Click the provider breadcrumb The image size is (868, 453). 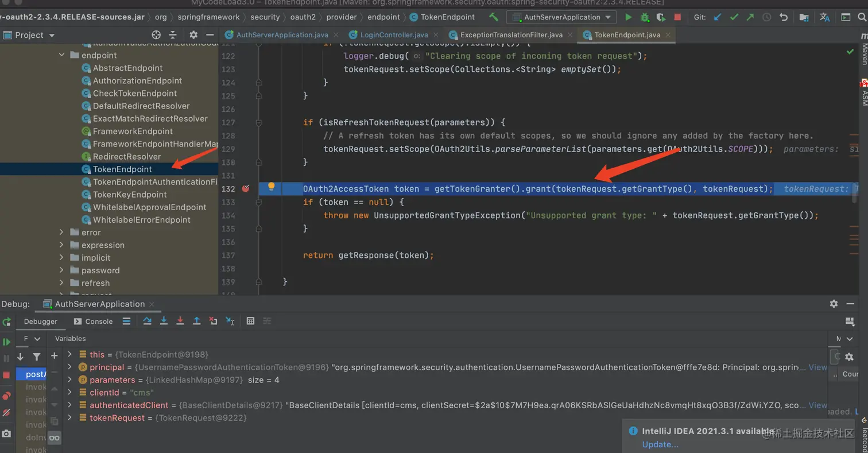(341, 17)
